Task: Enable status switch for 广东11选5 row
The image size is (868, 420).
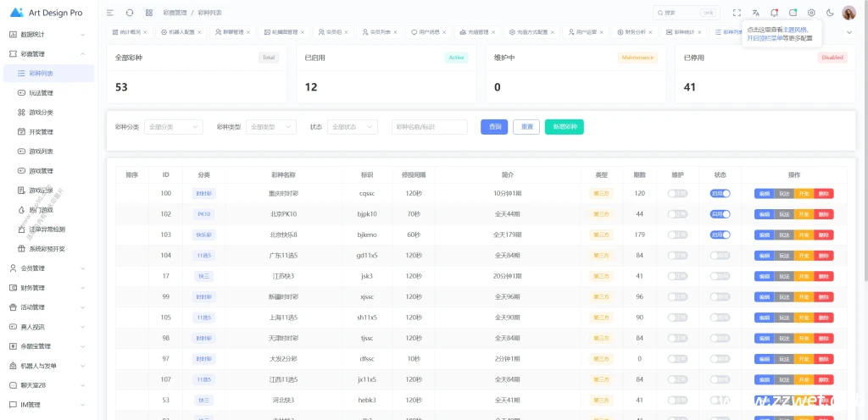Action: coord(721,256)
